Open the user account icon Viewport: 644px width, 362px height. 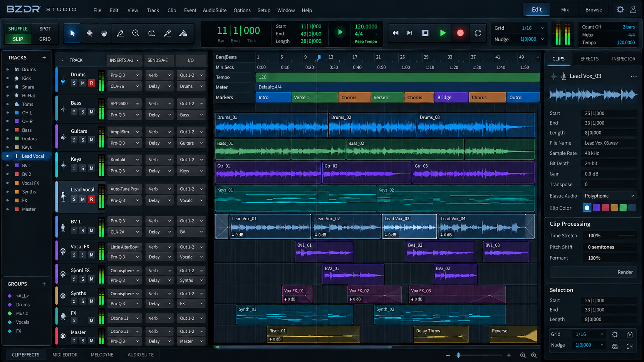633,9
